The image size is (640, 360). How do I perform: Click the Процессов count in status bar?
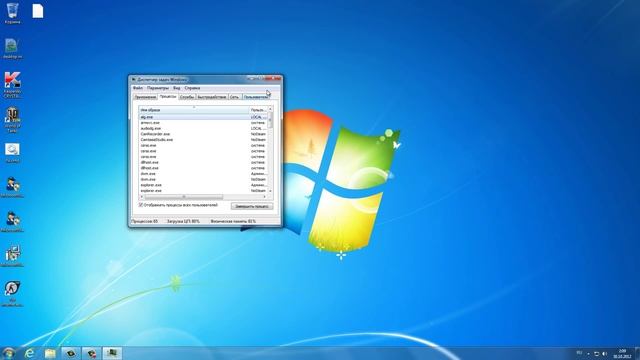(144, 221)
